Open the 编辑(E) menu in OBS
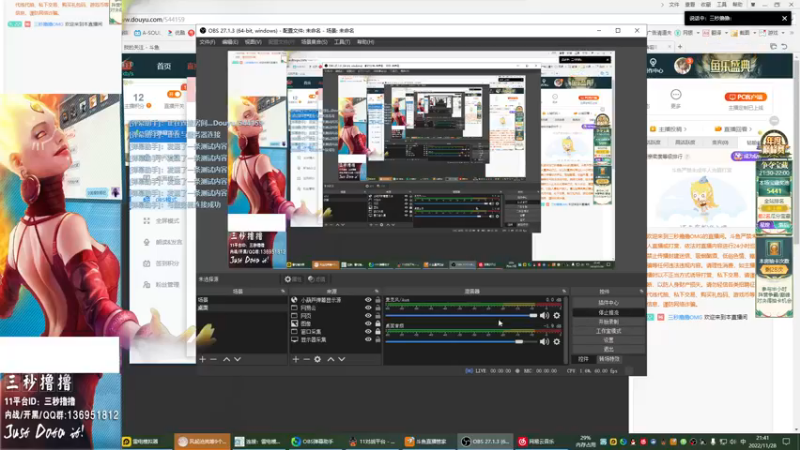Screen dimensions: 800x450 [230, 42]
